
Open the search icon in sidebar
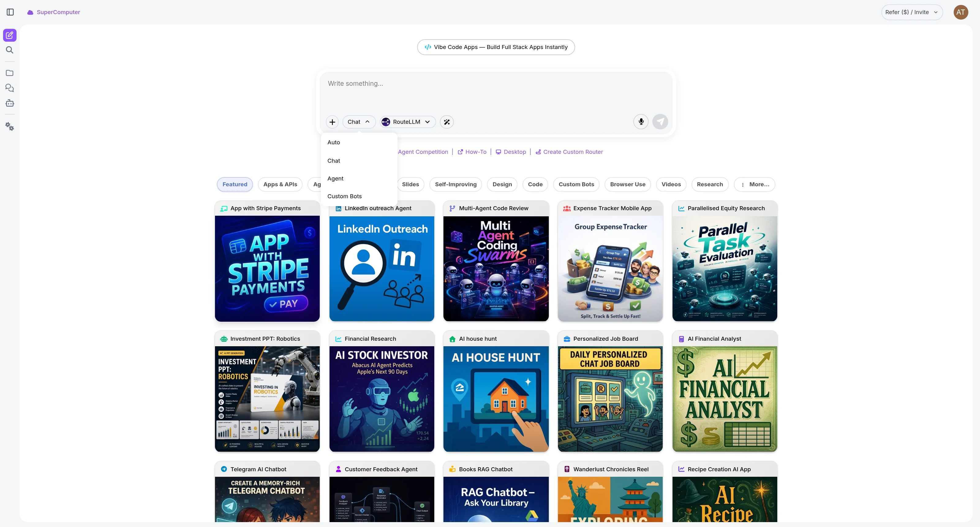[10, 50]
